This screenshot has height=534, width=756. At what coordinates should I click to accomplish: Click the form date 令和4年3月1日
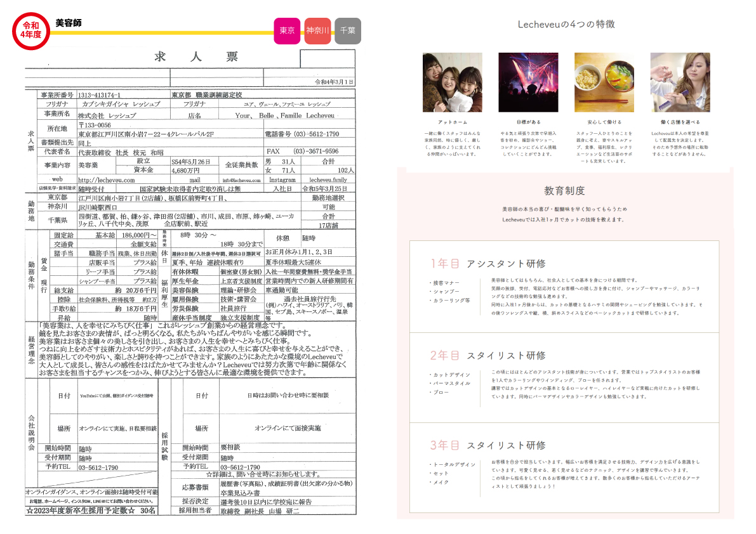(x=334, y=82)
